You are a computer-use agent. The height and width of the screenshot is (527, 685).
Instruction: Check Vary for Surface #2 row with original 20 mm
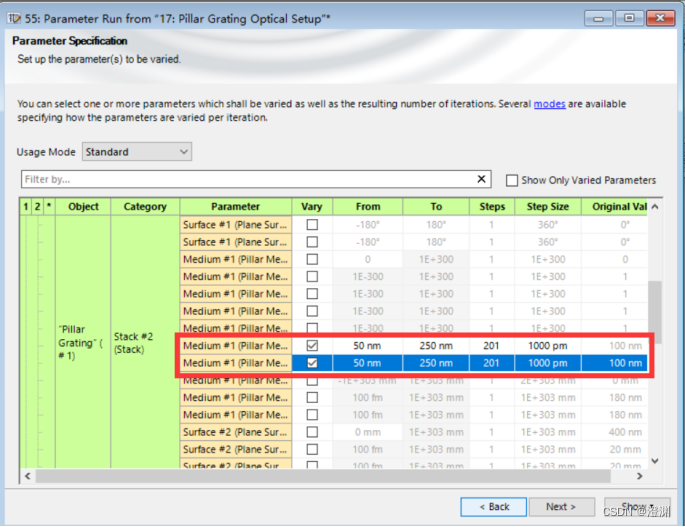click(x=312, y=449)
